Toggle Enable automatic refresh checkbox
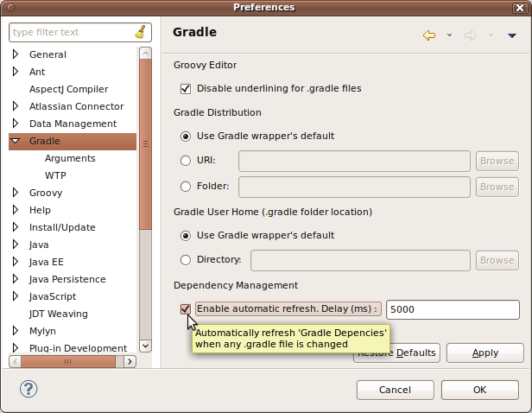Screen dimensions: 532x413 click(186, 309)
